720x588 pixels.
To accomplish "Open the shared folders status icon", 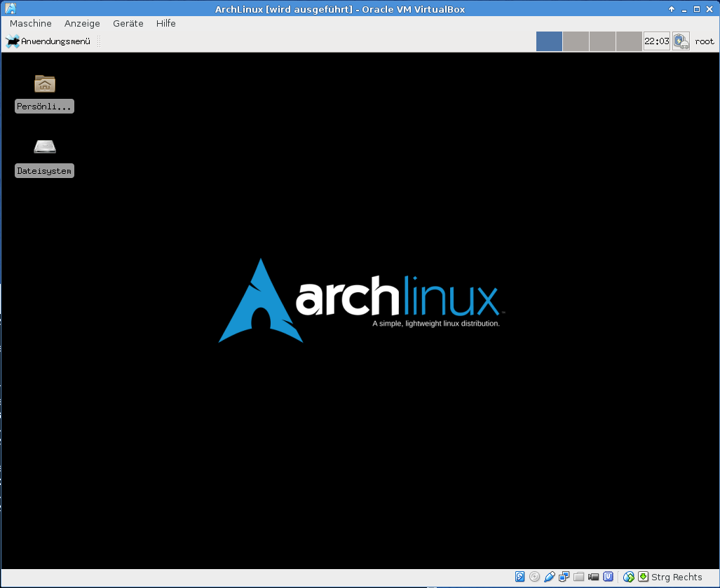I will (578, 577).
